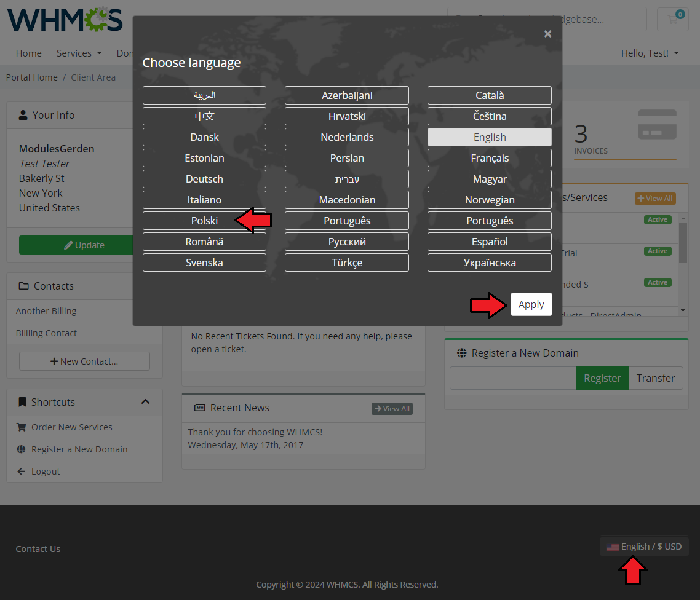The height and width of the screenshot is (600, 700).
Task: Open the 3 Invoices tile
Action: [x=625, y=136]
